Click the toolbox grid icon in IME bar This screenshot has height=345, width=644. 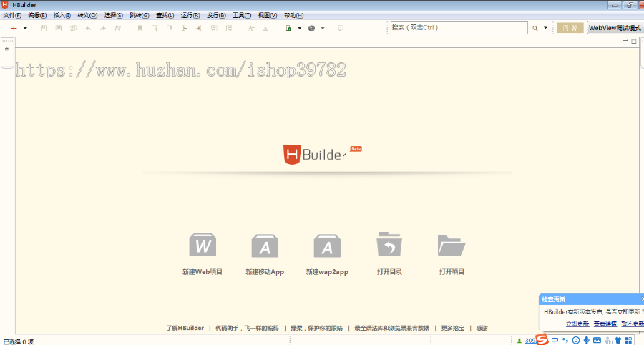tap(629, 340)
